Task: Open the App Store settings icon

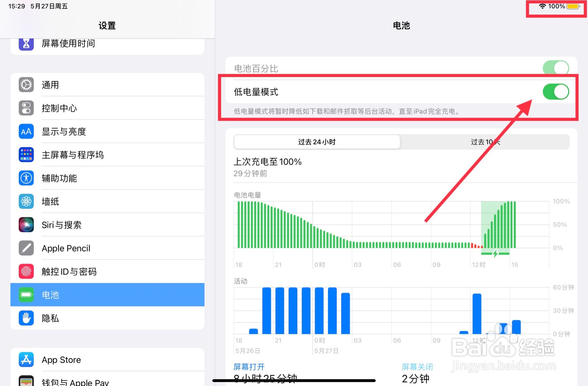Action: 26,360
